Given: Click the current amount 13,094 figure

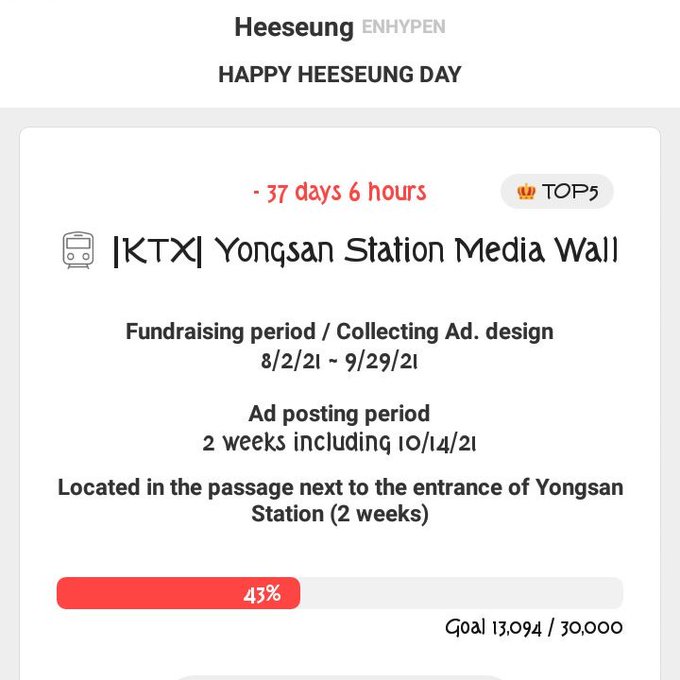Looking at the screenshot, I should (517, 628).
